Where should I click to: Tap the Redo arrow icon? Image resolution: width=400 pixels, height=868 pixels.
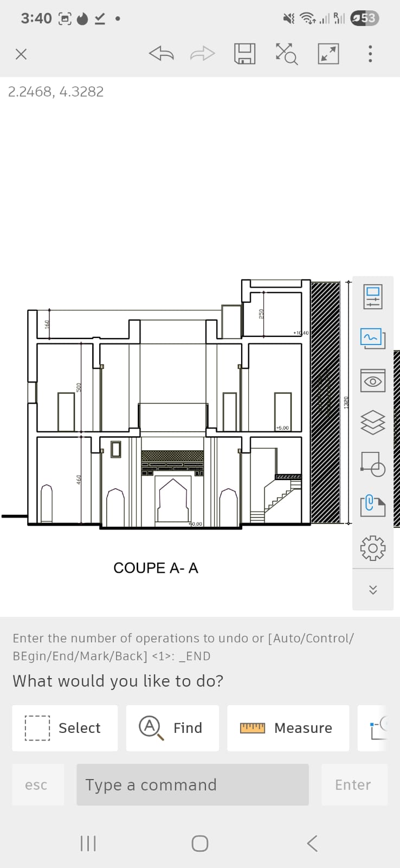coord(203,54)
